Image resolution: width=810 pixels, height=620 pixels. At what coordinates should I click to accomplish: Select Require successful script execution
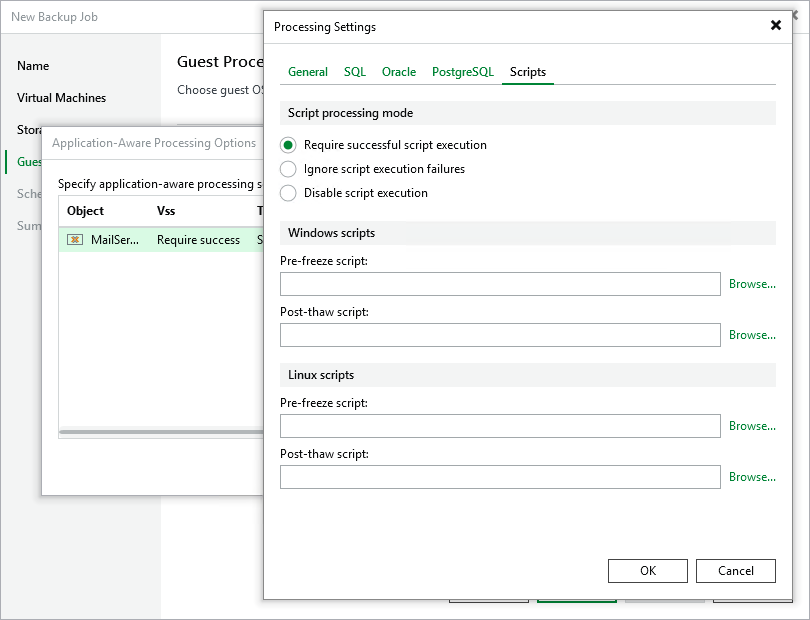coord(289,145)
